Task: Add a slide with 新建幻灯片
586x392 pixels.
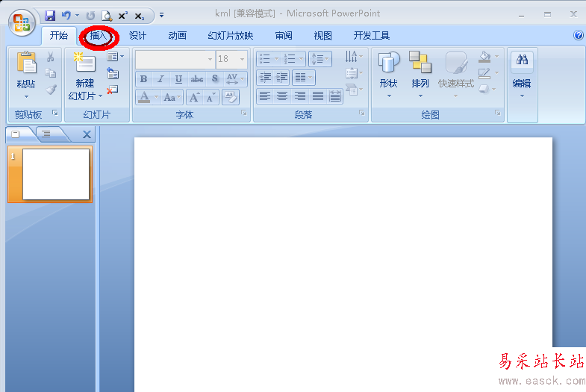Action: [x=85, y=69]
